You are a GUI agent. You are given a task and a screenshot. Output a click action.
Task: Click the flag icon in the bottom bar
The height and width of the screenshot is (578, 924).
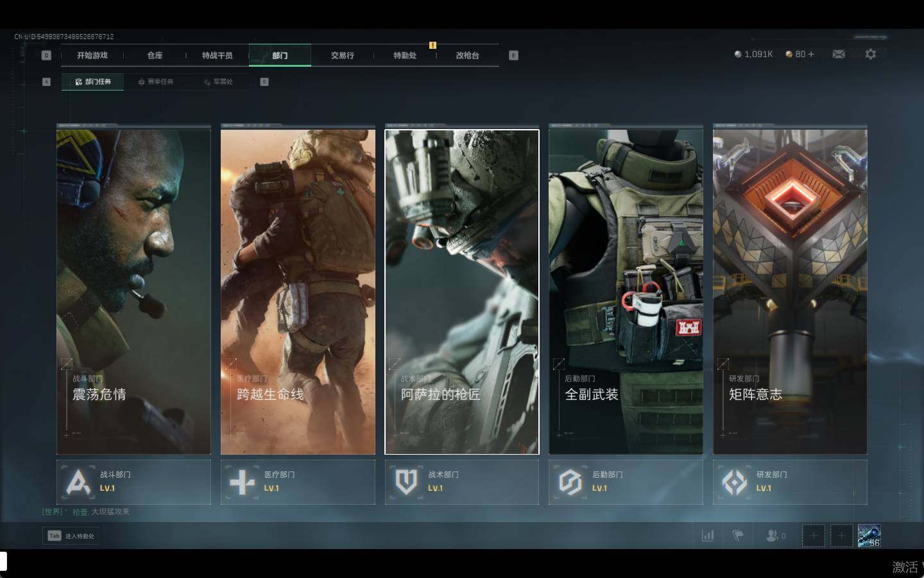738,536
